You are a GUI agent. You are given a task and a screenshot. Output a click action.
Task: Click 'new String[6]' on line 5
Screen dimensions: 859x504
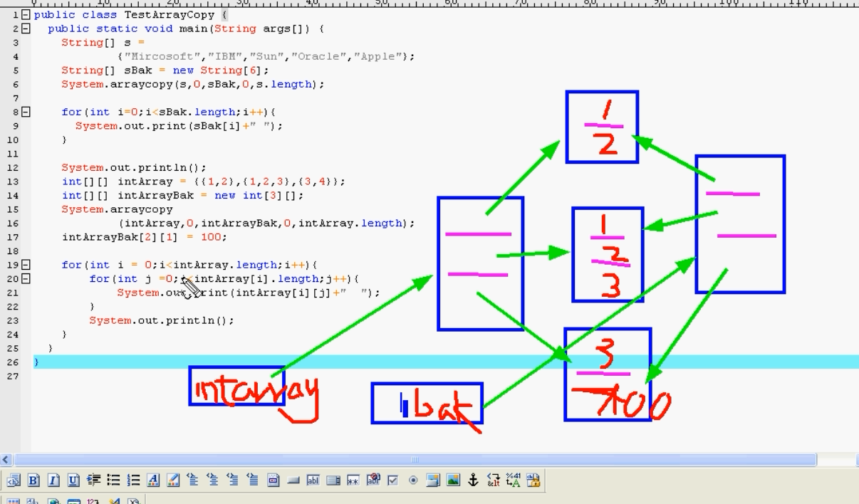coord(218,70)
